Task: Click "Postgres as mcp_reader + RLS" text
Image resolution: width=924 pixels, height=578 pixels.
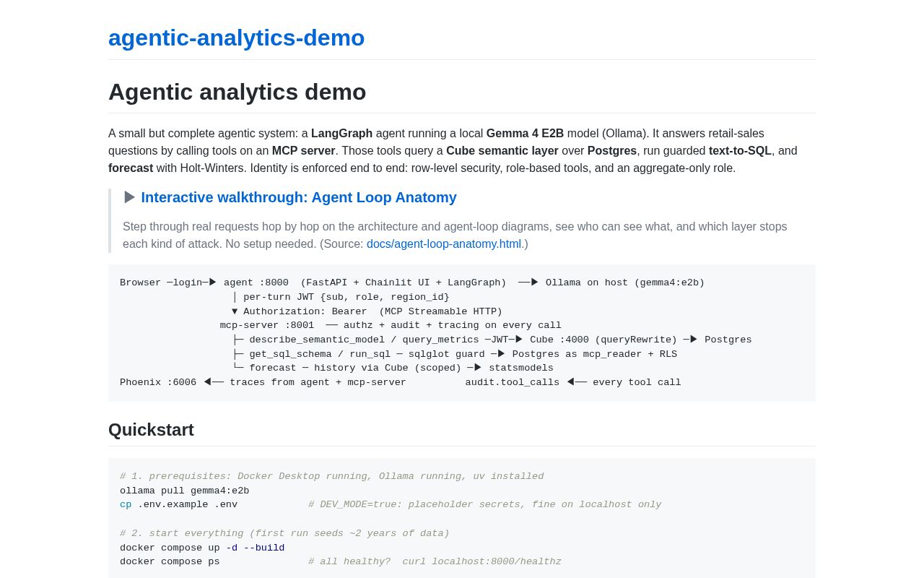Action: [x=595, y=354]
